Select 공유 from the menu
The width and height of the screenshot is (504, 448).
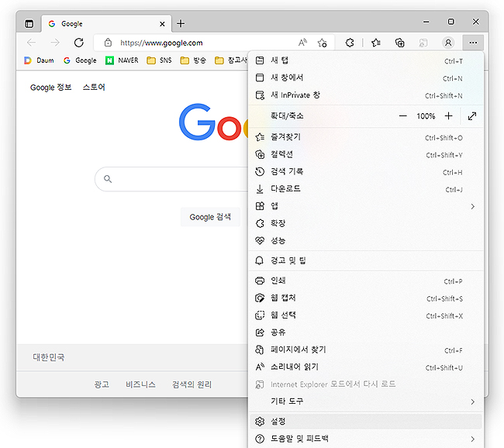[366, 333]
